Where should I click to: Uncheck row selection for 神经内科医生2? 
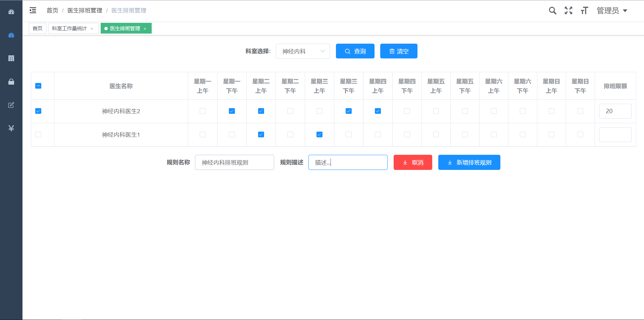click(x=38, y=111)
